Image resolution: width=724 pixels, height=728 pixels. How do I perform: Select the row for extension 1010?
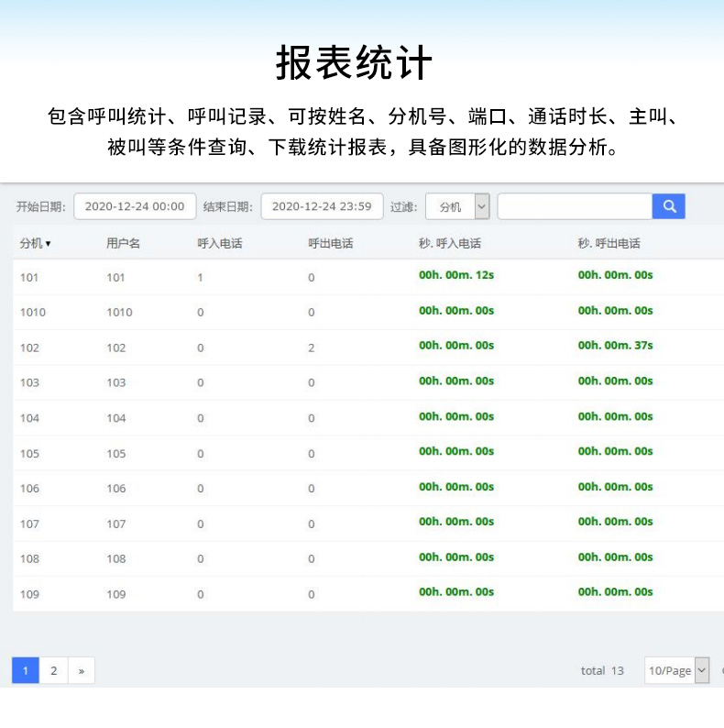point(32,312)
